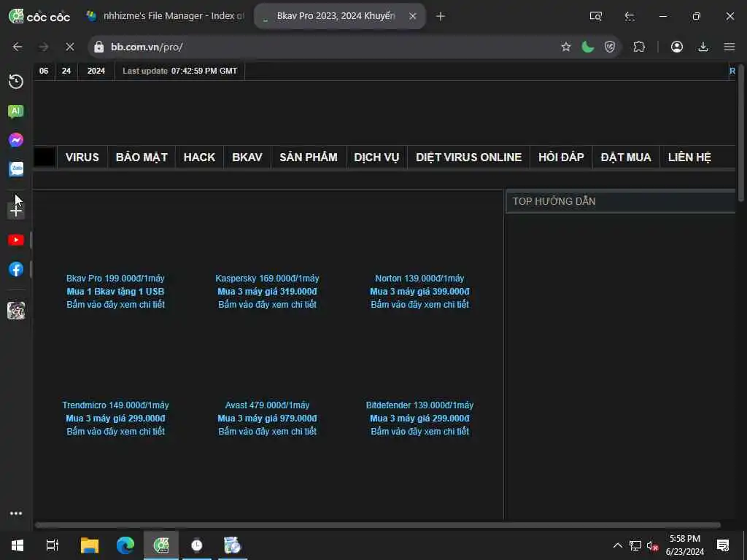Open Microsoft Edge from the taskbar
Image resolution: width=747 pixels, height=560 pixels.
pos(125,545)
